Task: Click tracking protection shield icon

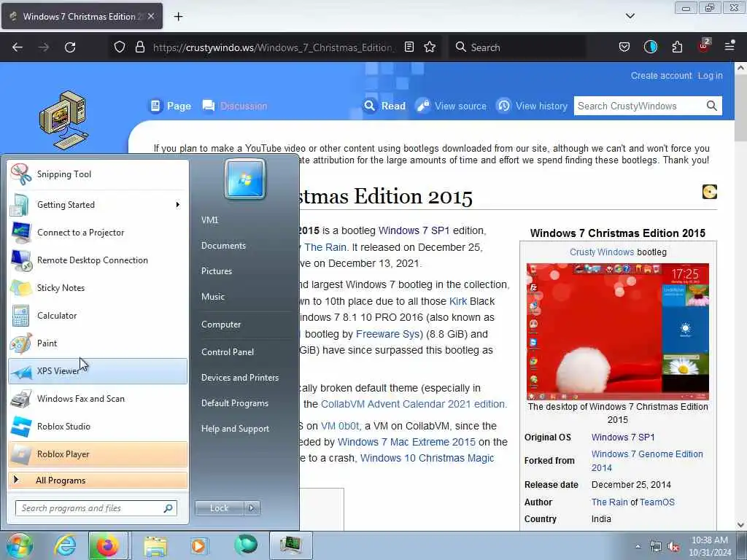Action: point(120,47)
